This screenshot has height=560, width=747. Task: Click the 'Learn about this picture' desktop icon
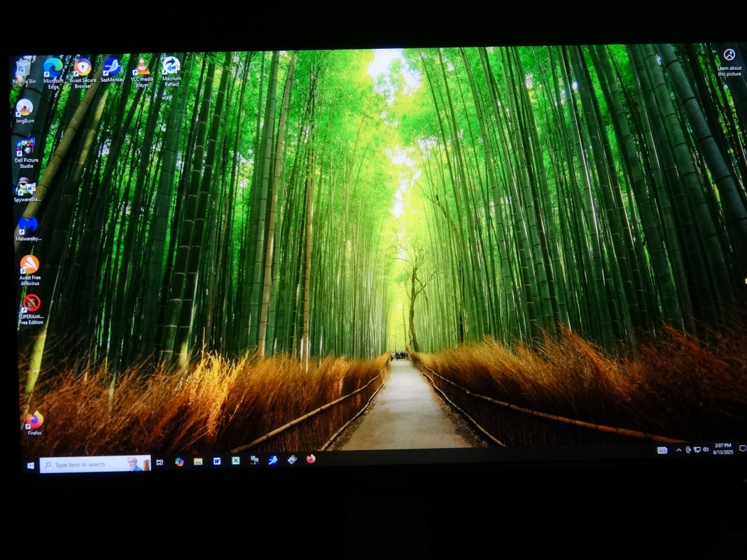(x=729, y=62)
